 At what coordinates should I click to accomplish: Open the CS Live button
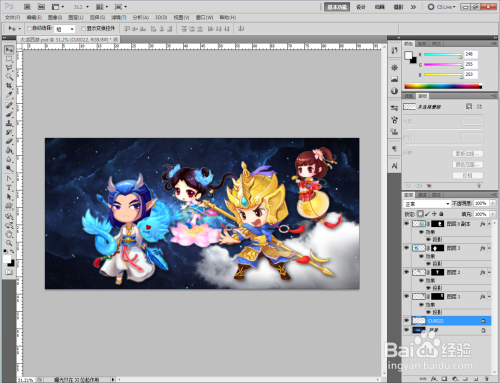tap(442, 7)
